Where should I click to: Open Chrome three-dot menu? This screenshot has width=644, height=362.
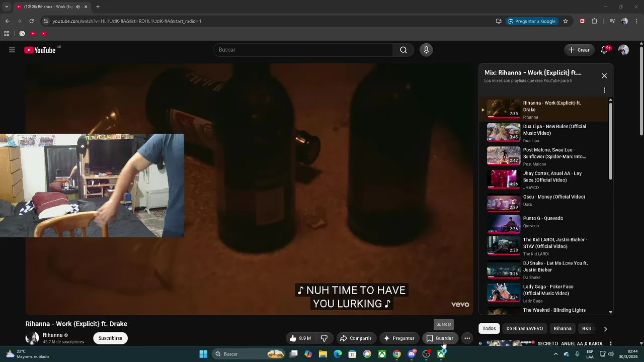pos(636,21)
